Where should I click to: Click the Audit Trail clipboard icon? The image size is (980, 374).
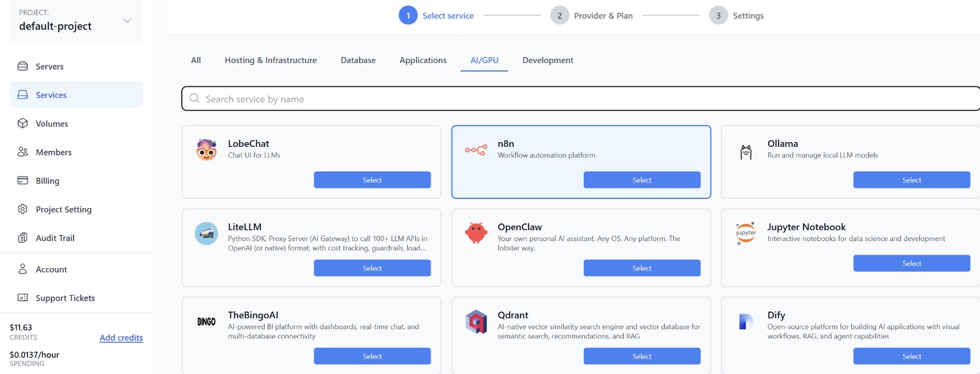click(x=23, y=237)
